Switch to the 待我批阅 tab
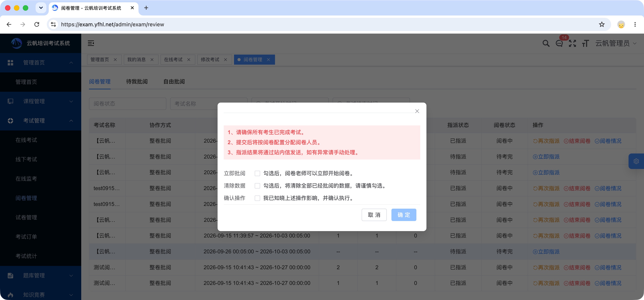This screenshot has height=300, width=644. coord(137,81)
